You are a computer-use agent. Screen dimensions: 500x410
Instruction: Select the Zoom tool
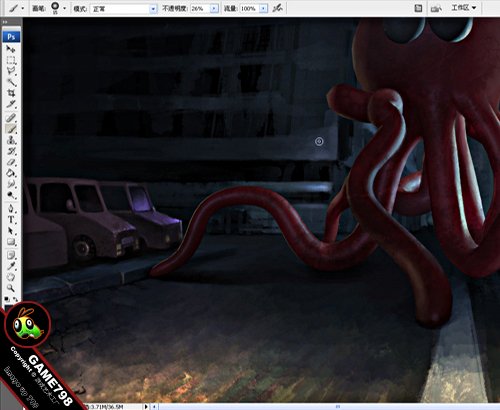tap(11, 288)
